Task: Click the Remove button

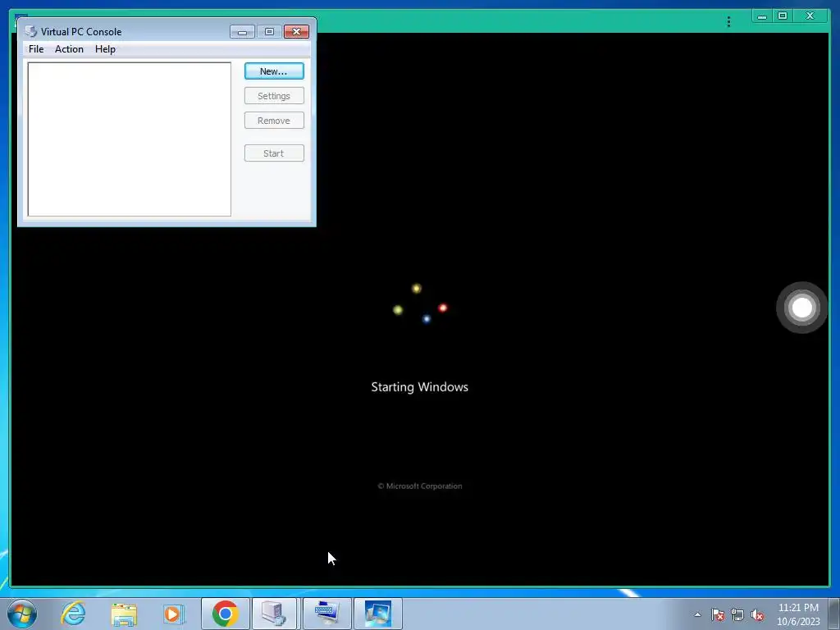Action: click(274, 121)
